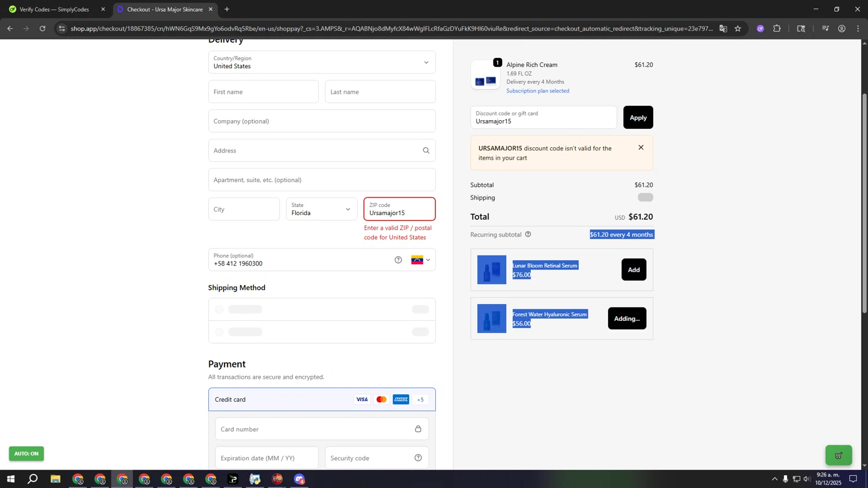This screenshot has width=868, height=488.
Task: Open the security code help icon
Action: point(418,458)
